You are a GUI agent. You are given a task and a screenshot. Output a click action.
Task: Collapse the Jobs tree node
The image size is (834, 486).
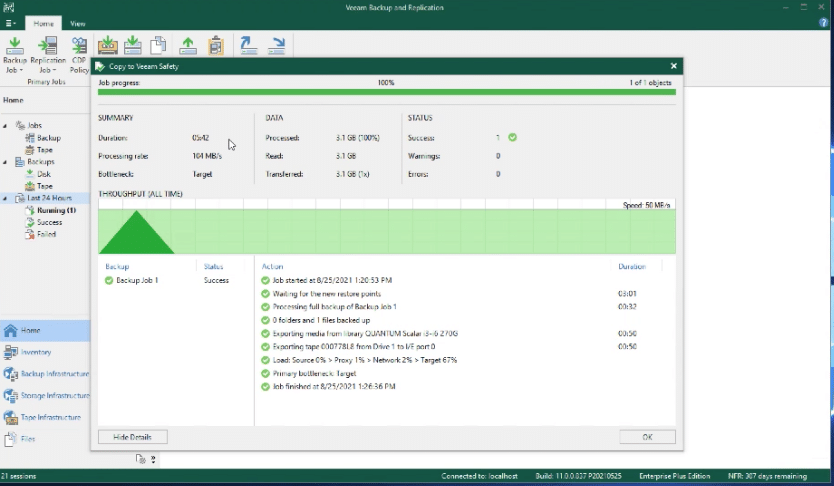coord(5,126)
